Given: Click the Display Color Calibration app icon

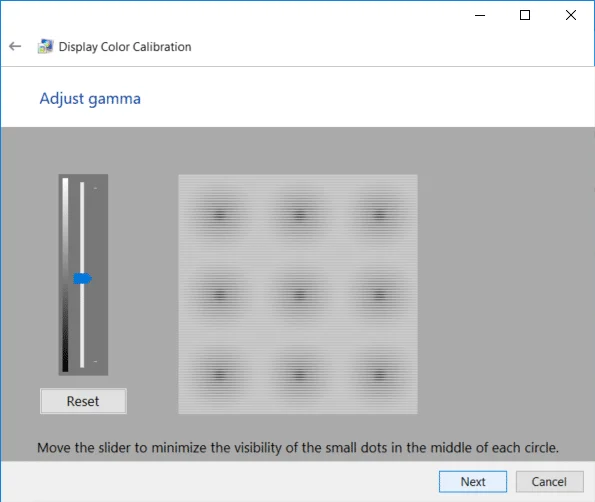Looking at the screenshot, I should 45,46.
